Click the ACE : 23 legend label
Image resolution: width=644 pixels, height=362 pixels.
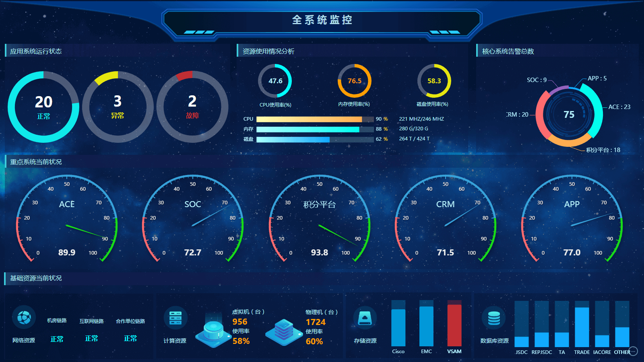(619, 107)
